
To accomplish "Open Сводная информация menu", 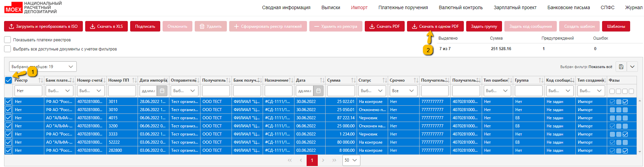I will (286, 7).
